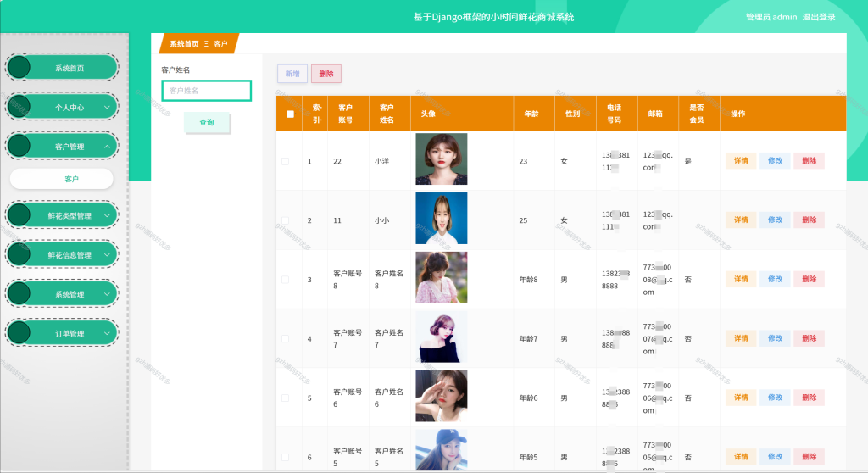Click 修改 for customer 小小
The image size is (868, 473).
(x=775, y=220)
